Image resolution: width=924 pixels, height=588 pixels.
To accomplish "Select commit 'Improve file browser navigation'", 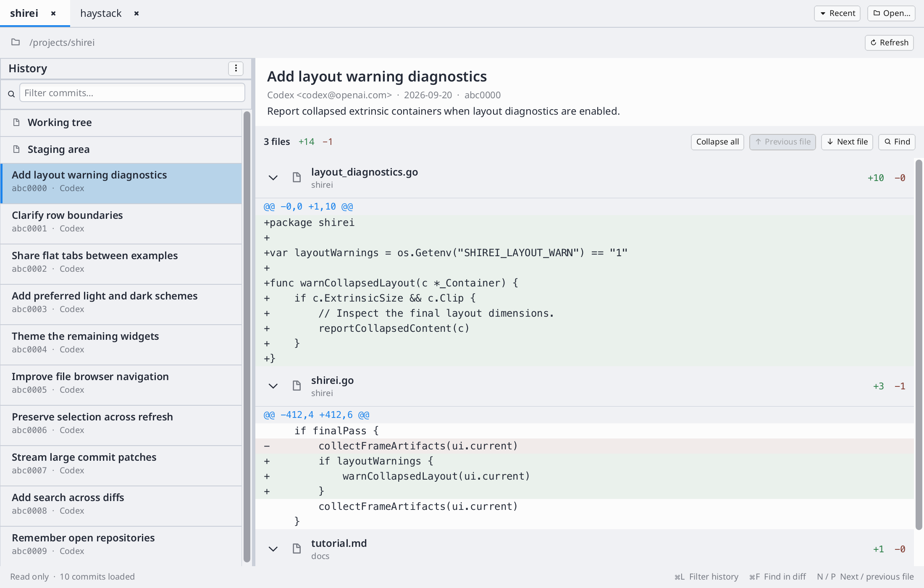I will [x=121, y=385].
